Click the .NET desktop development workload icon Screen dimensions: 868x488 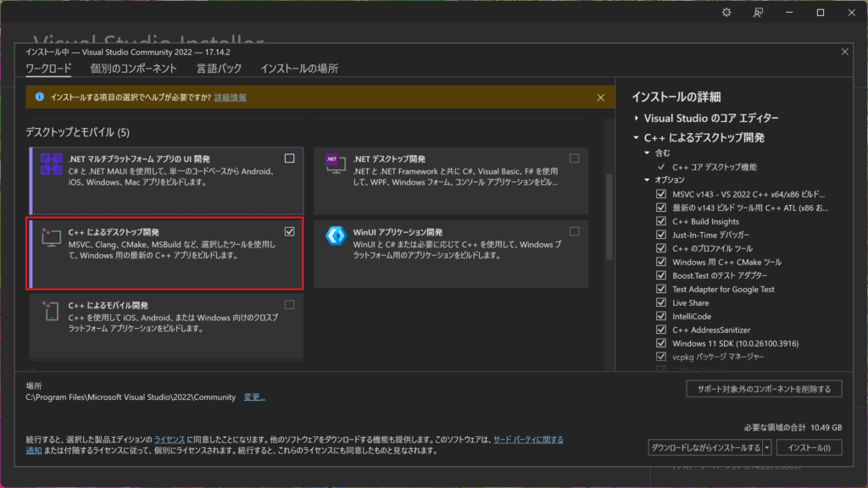(336, 164)
